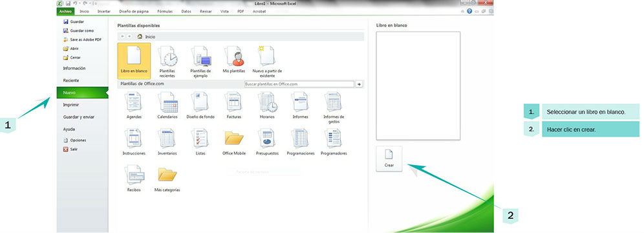The height and width of the screenshot is (233, 644).
Task: Click the Crear button
Action: click(x=389, y=159)
